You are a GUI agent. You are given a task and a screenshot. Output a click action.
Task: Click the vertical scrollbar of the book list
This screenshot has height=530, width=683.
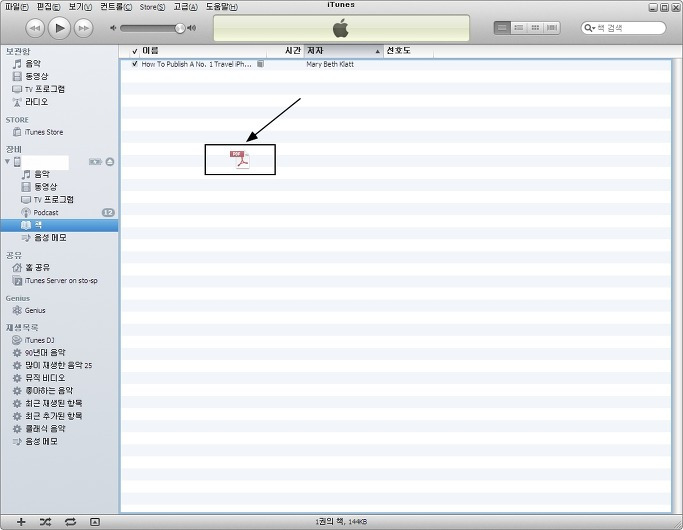click(x=676, y=285)
